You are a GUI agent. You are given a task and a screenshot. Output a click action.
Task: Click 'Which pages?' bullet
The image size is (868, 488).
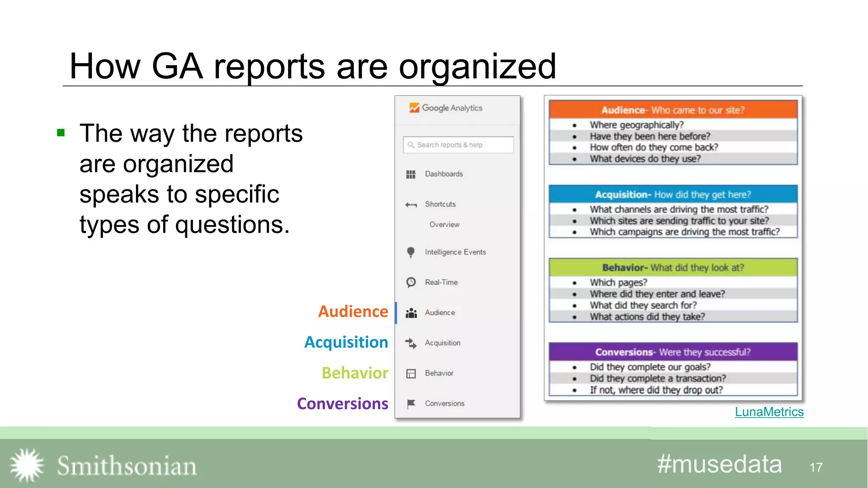coord(618,283)
